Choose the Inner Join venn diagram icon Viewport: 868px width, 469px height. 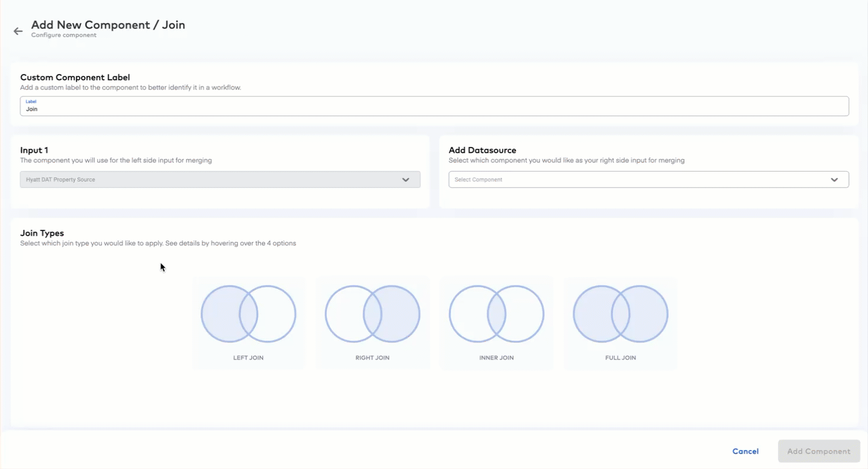496,313
